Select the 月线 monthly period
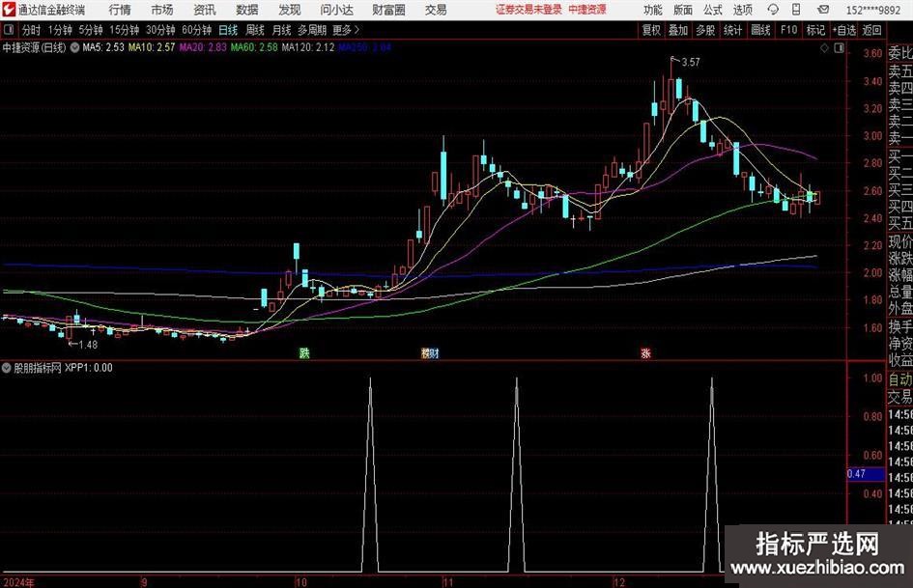 (281, 30)
